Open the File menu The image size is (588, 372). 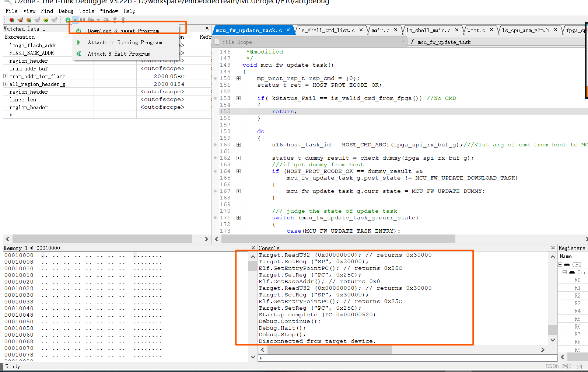tap(11, 11)
